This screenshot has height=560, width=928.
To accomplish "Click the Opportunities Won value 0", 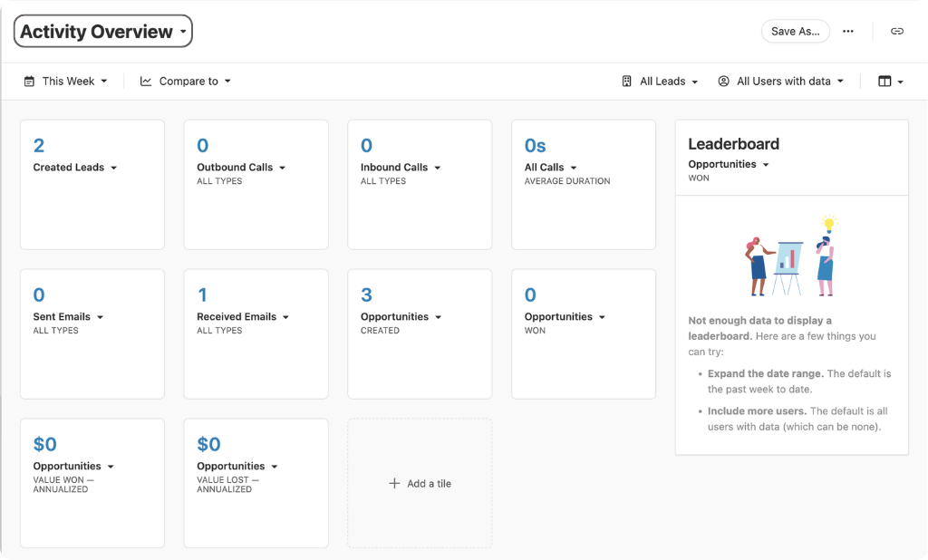I will point(530,294).
